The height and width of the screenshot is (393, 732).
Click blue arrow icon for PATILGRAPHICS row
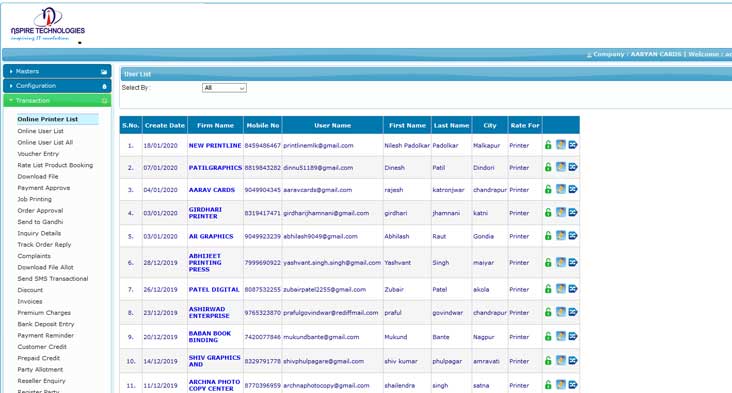(x=573, y=167)
